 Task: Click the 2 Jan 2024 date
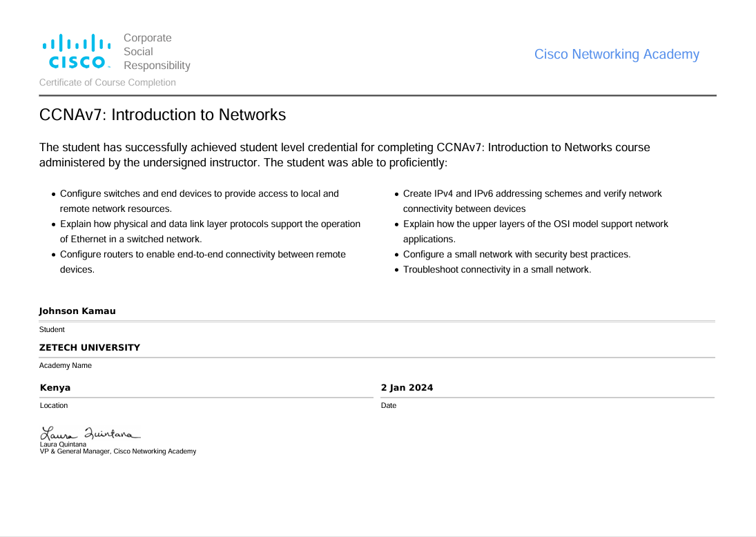(x=407, y=388)
